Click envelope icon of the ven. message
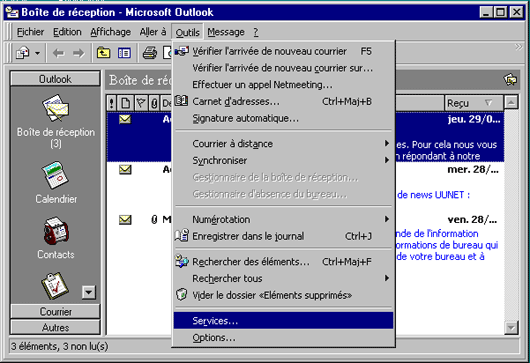The width and height of the screenshot is (530, 363). tap(125, 220)
